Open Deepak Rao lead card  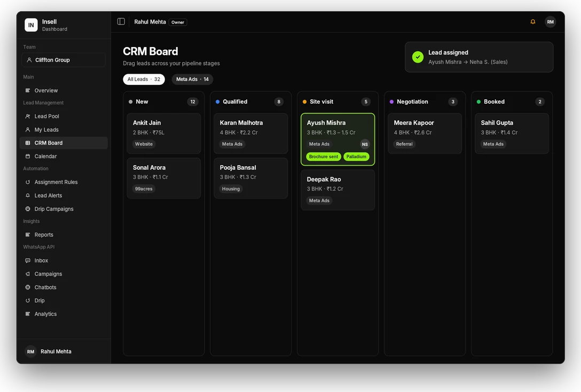(338, 190)
